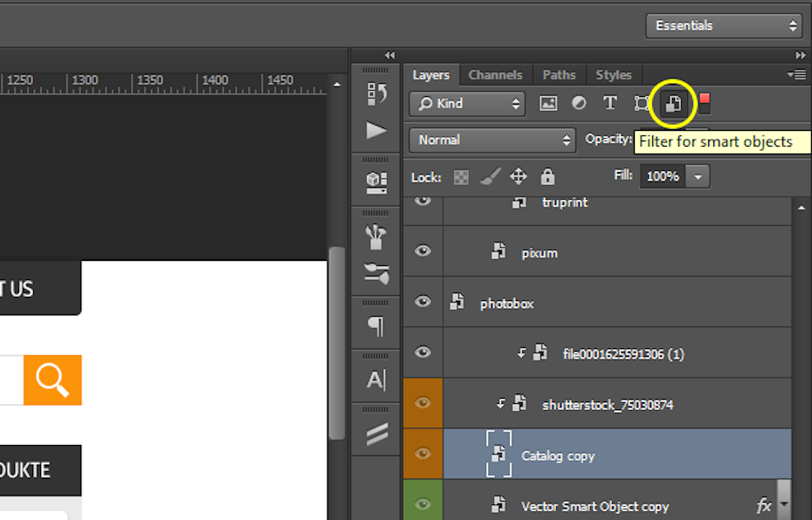Open the Essentials workspace dropdown
Viewport: 812px width, 520px height.
tap(724, 26)
